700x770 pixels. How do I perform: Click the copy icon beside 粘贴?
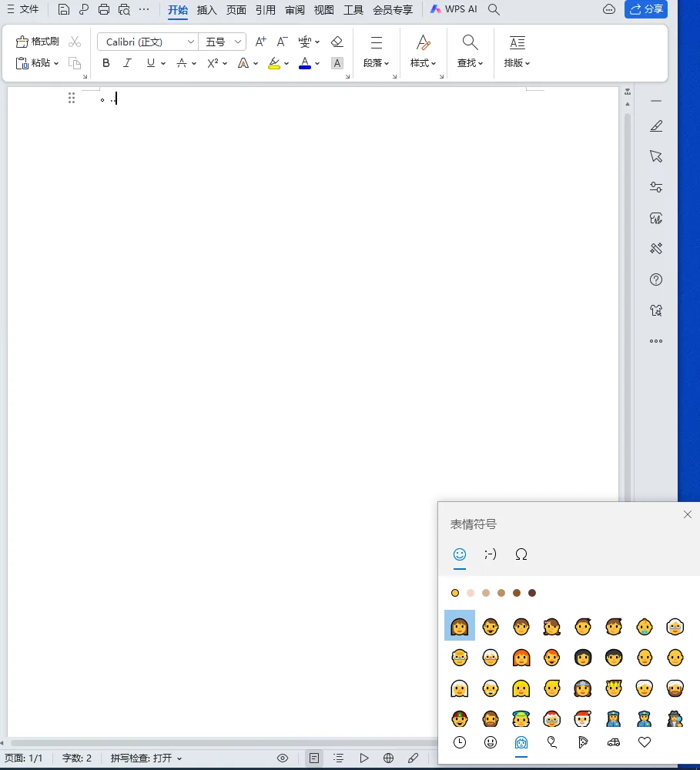[x=75, y=63]
